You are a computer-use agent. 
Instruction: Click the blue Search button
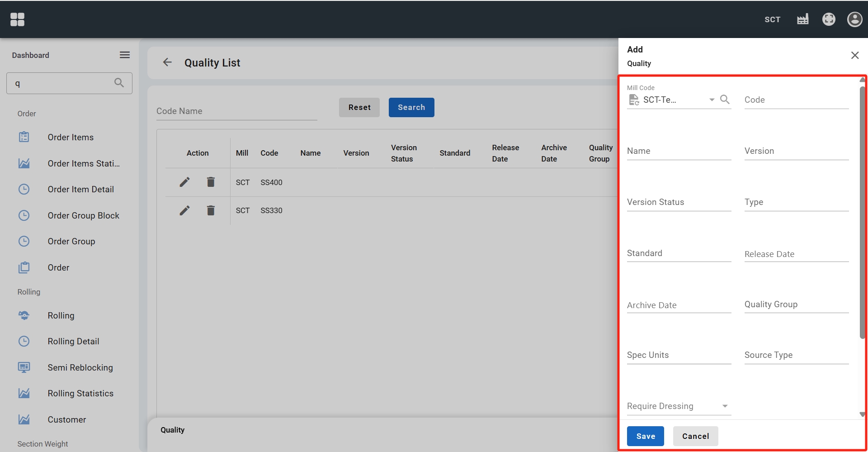click(411, 107)
